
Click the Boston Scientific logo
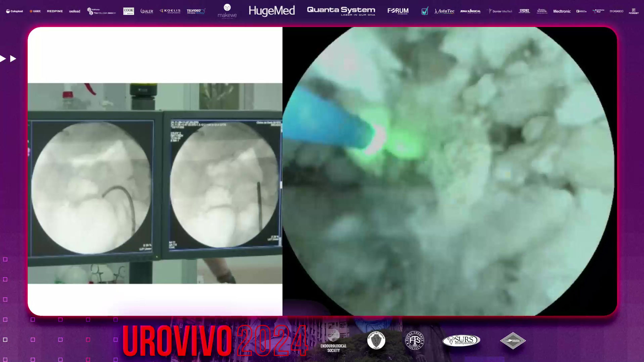(542, 11)
